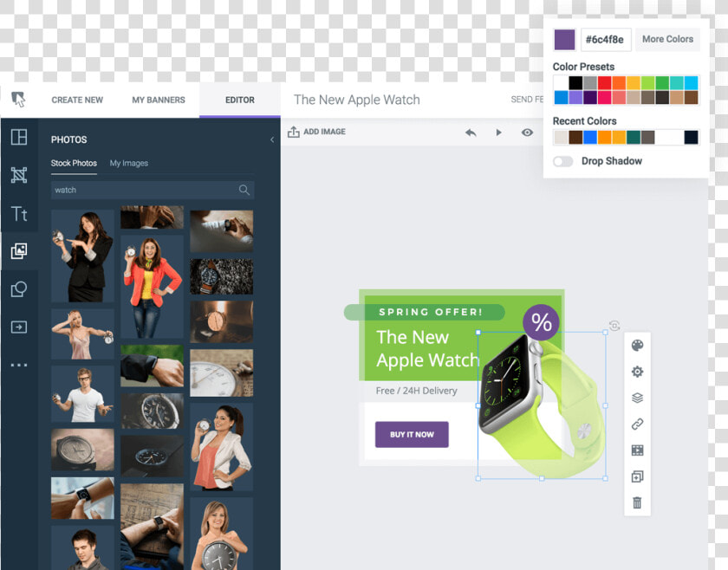The height and width of the screenshot is (570, 728).
Task: Enable the Drop Shadow toggle
Action: coord(562,161)
